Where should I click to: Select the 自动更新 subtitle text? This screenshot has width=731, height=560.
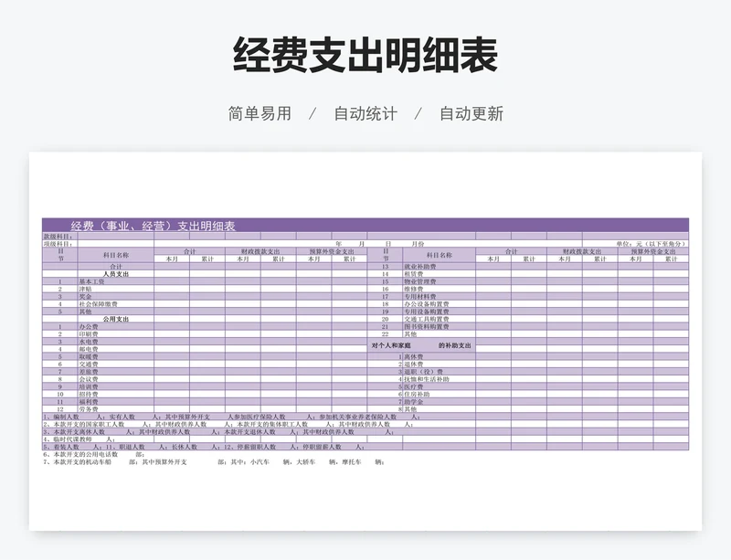pos(471,114)
